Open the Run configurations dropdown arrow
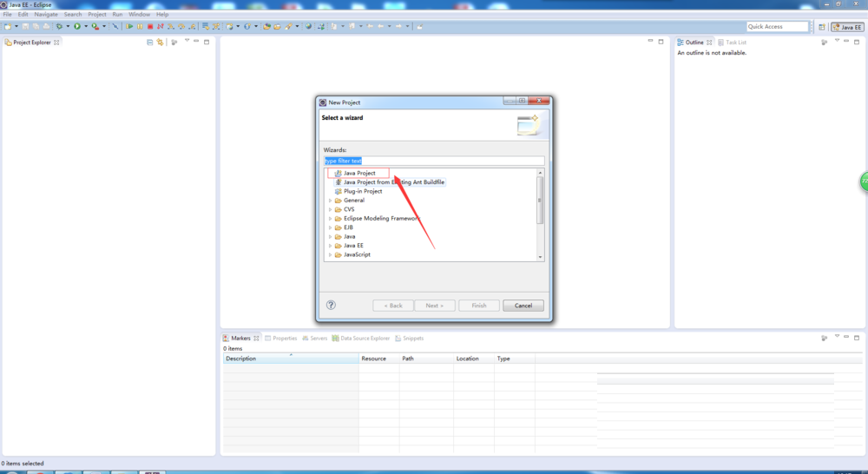Viewport: 868px width, 474px height. 86,27
